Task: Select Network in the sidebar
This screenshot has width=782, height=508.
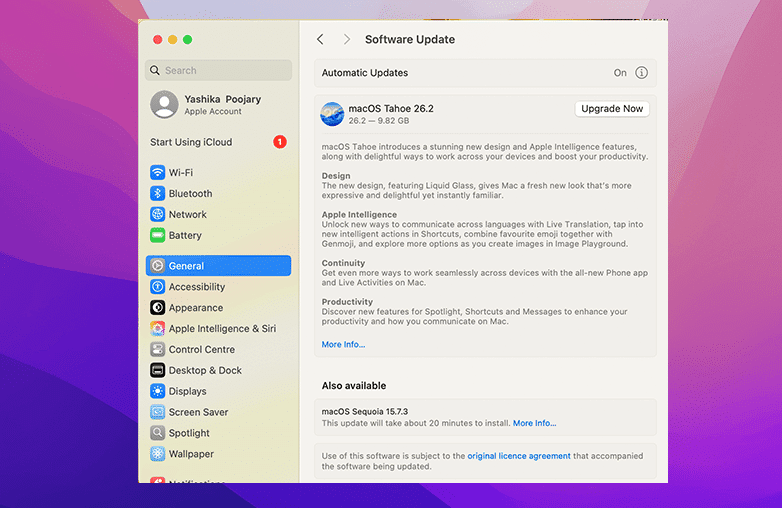Action: click(218, 214)
